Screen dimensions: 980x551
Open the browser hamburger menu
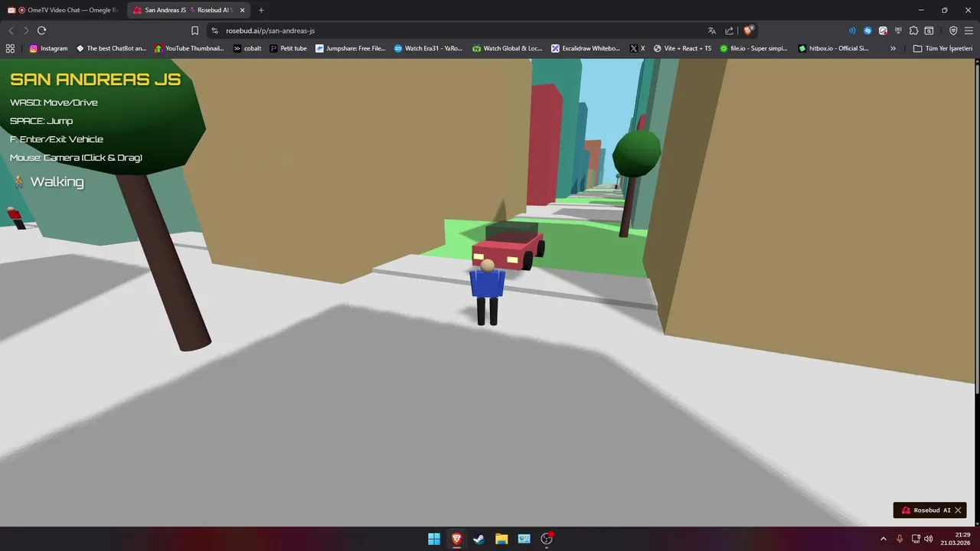click(x=969, y=31)
